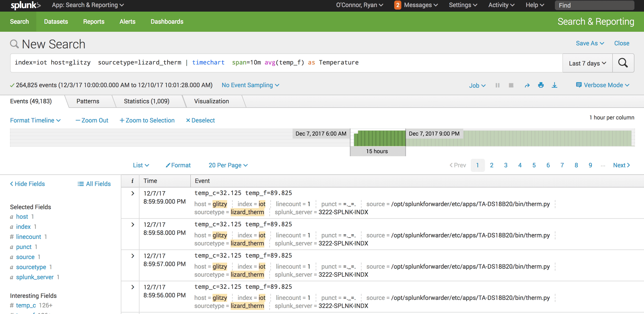Click the Splunk logo
This screenshot has width=644, height=314.
click(x=26, y=5)
